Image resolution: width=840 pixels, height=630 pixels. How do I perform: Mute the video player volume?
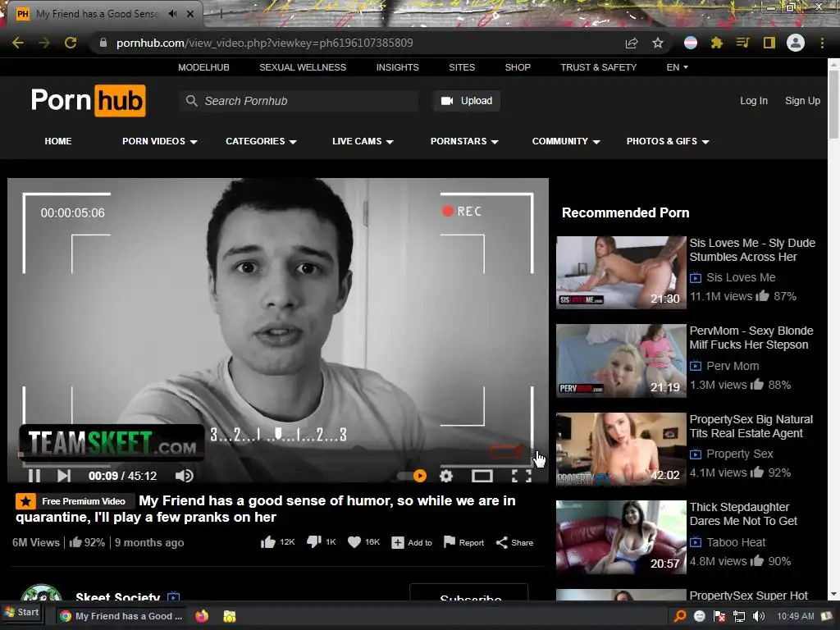click(x=184, y=476)
